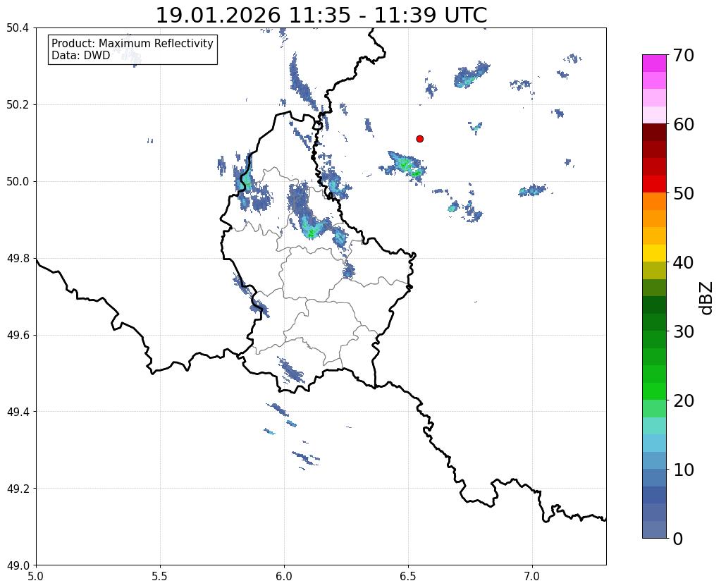The image size is (721, 588).
Task: Click the 49.4 latitude axis label
Action: pos(18,412)
